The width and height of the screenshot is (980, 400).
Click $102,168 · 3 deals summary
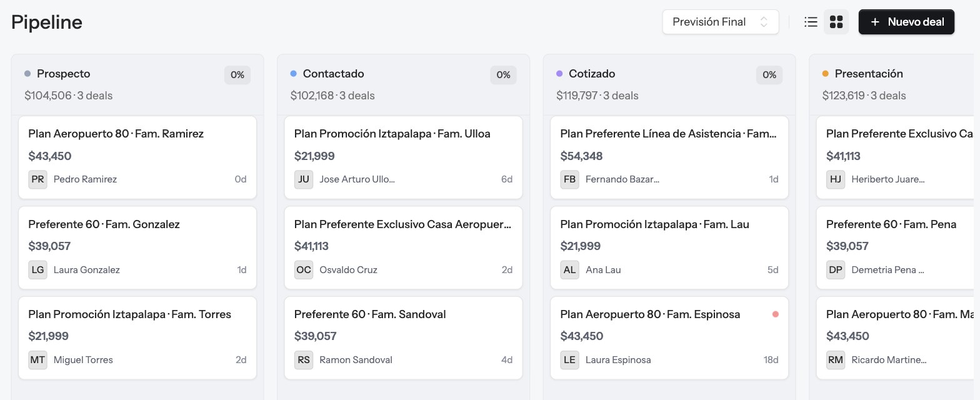(x=332, y=96)
